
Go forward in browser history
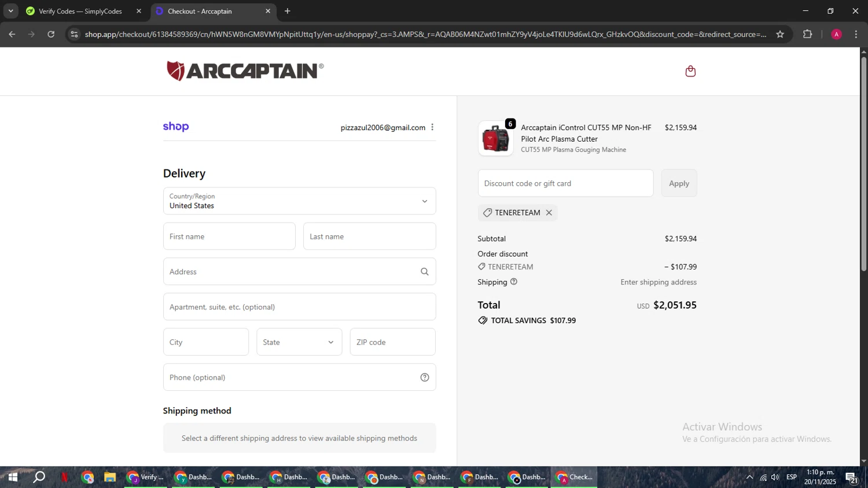pyautogui.click(x=31, y=34)
